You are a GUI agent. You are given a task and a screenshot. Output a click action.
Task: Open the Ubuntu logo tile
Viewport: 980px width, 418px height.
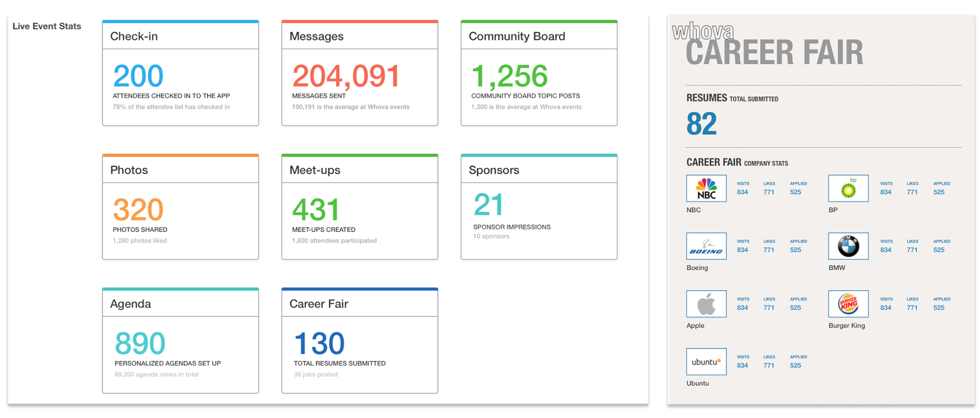click(706, 362)
